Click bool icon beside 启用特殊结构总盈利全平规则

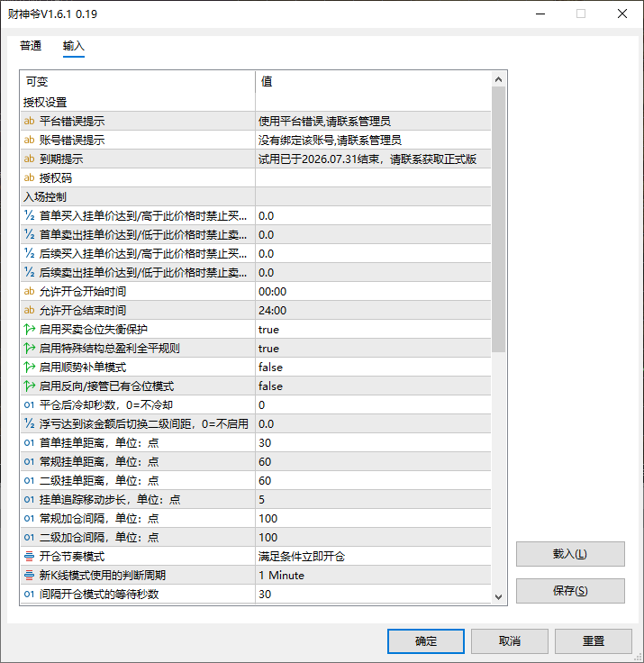(x=29, y=348)
